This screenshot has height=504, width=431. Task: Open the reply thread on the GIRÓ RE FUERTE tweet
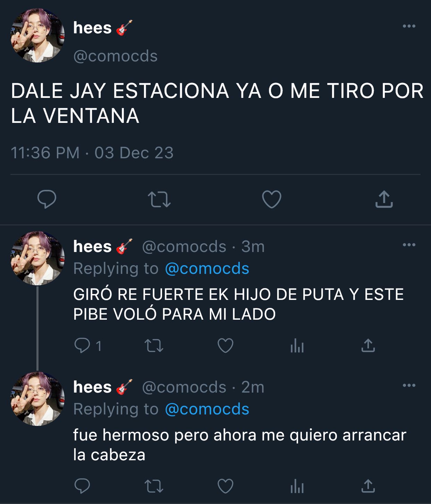coord(87,346)
